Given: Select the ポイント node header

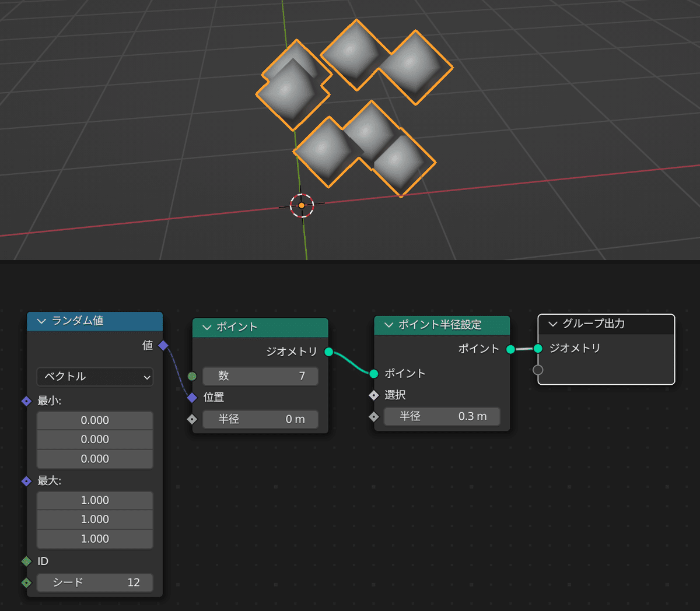Looking at the screenshot, I should tap(260, 328).
